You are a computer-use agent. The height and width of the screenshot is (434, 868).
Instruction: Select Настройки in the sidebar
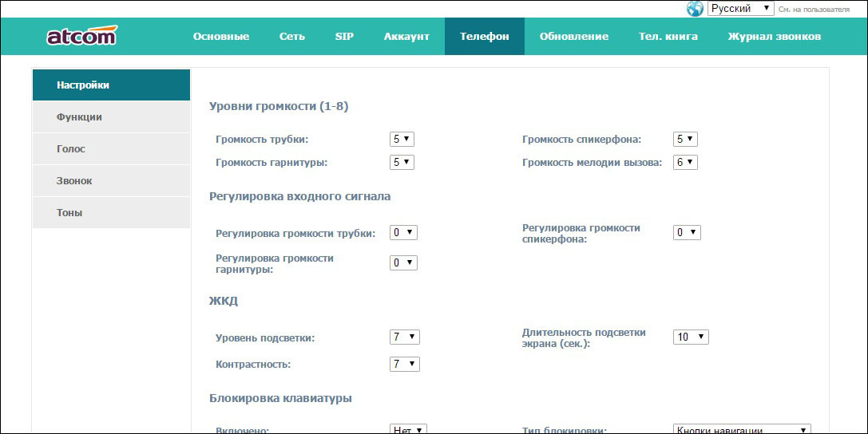click(111, 85)
